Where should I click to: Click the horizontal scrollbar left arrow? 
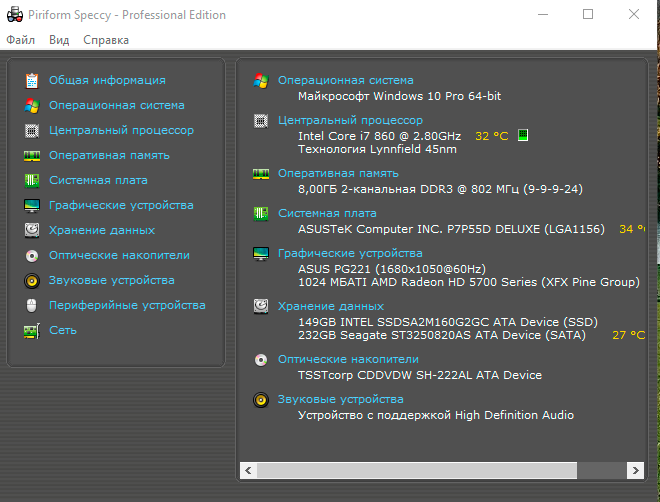[x=248, y=470]
